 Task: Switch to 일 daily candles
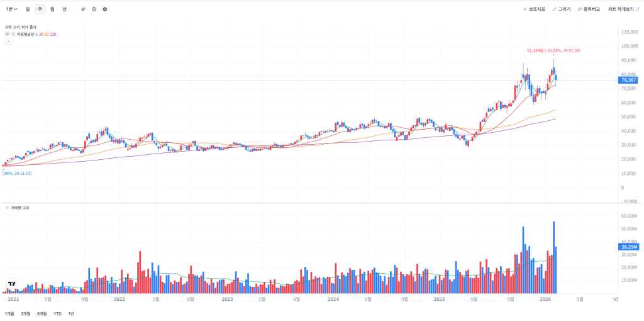28,9
